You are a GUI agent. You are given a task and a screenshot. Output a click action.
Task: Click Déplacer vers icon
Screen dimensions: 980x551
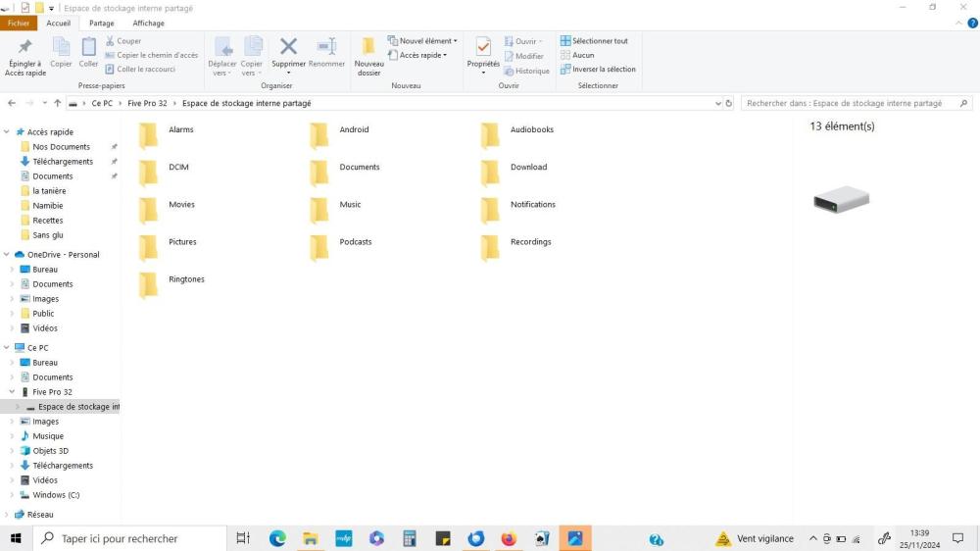click(222, 47)
